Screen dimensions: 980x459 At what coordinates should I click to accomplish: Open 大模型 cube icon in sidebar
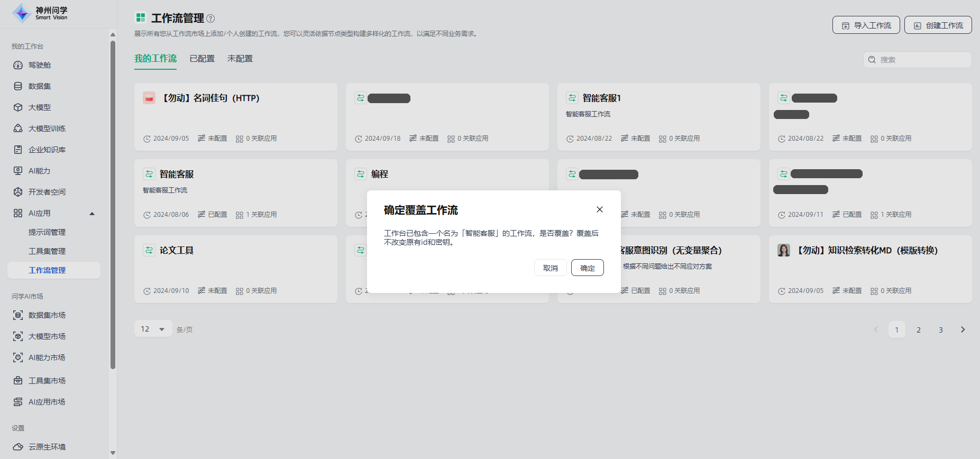tap(18, 107)
